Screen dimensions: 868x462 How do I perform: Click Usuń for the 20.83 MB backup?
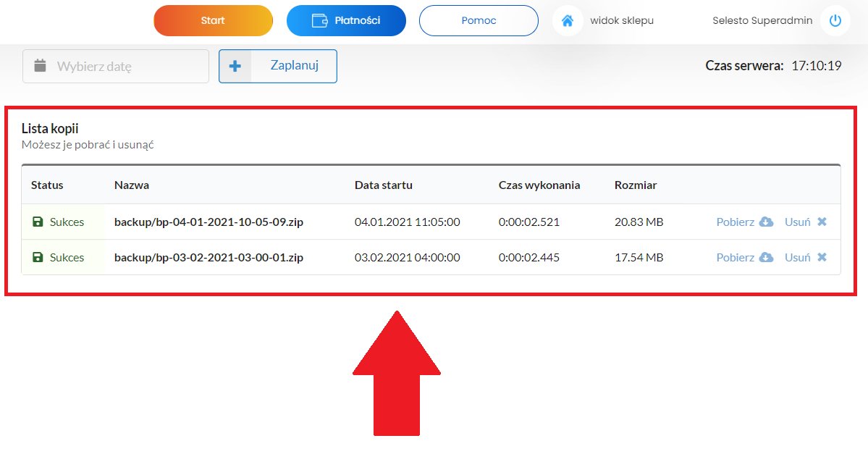tap(797, 222)
